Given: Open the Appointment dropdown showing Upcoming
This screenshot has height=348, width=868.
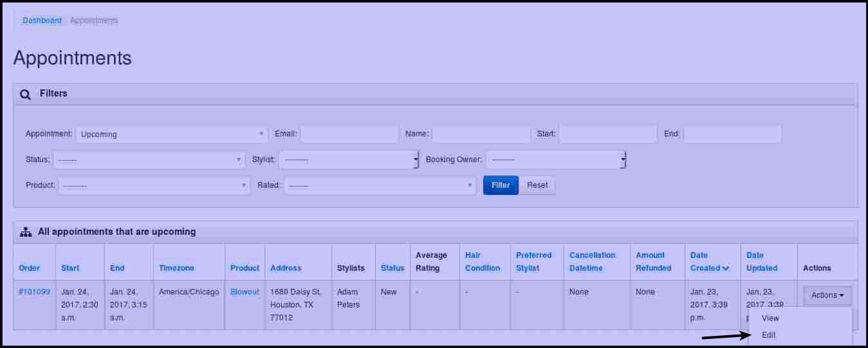Looking at the screenshot, I should [x=172, y=134].
